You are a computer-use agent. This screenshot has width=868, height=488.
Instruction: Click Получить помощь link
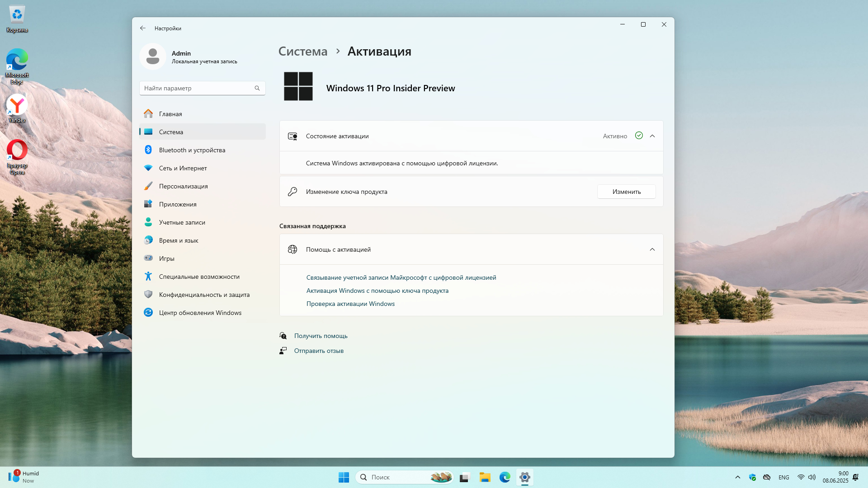(x=321, y=336)
